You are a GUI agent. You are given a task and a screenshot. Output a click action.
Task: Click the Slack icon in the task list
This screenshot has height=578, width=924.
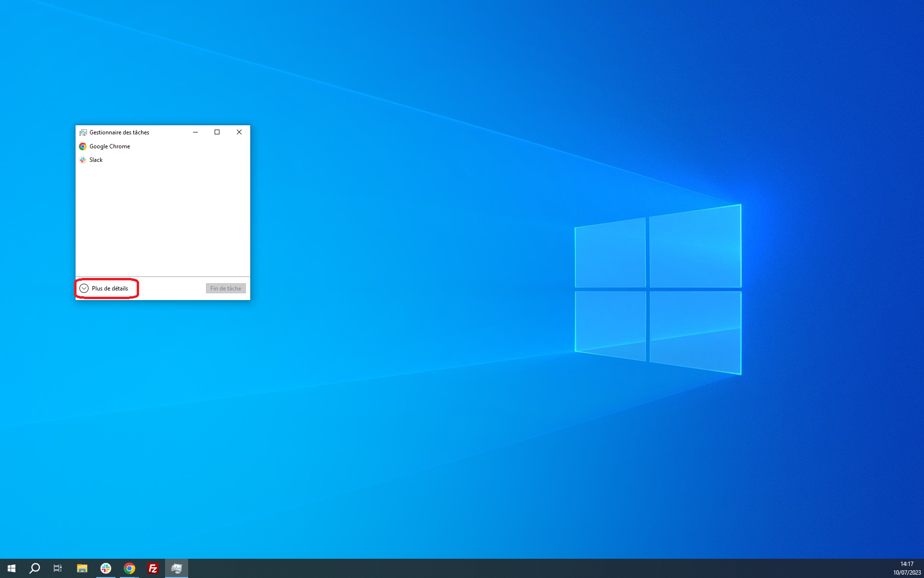click(83, 160)
